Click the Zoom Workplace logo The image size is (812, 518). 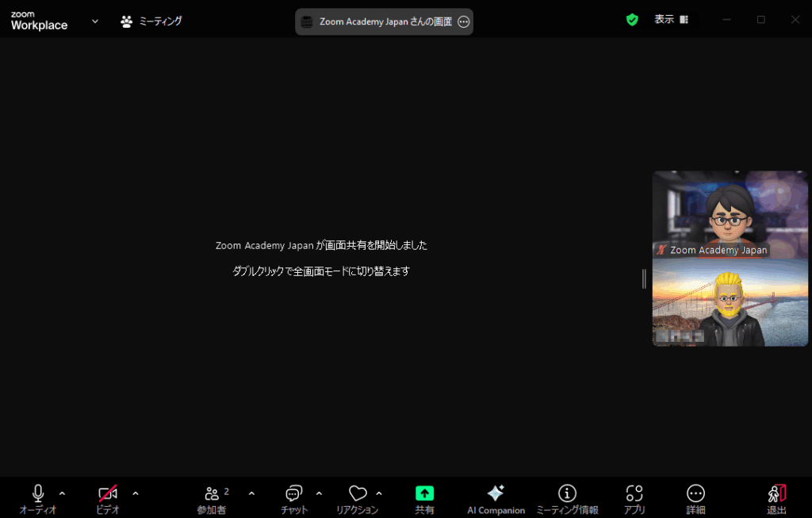pos(39,21)
